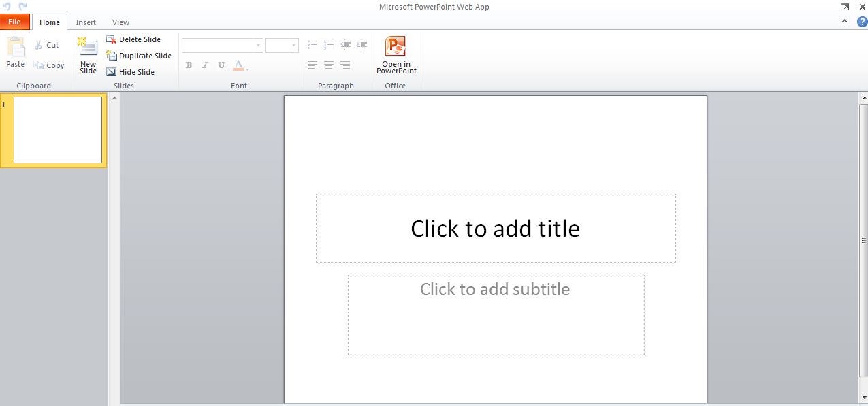Align text to the left
The image size is (868, 406).
coord(312,65)
